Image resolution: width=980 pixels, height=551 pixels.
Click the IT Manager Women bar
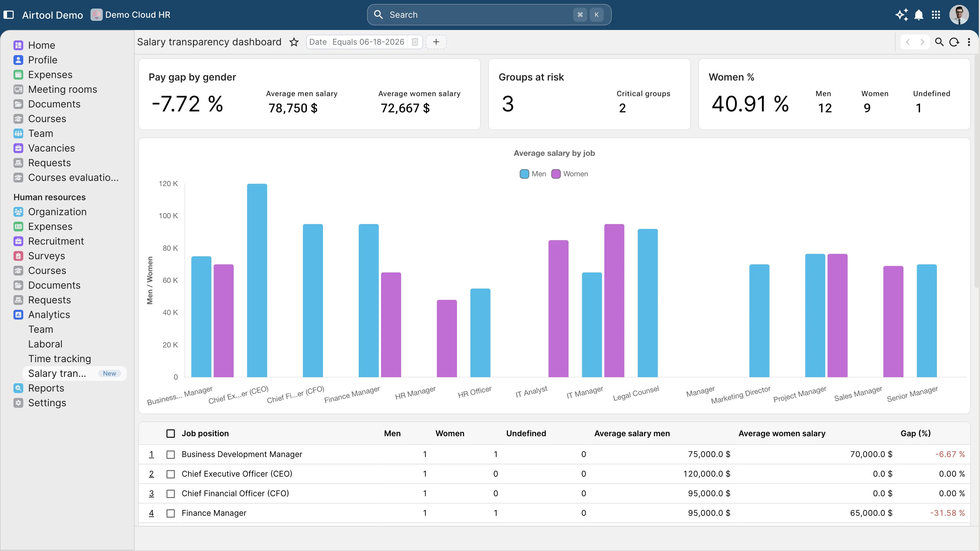614,301
